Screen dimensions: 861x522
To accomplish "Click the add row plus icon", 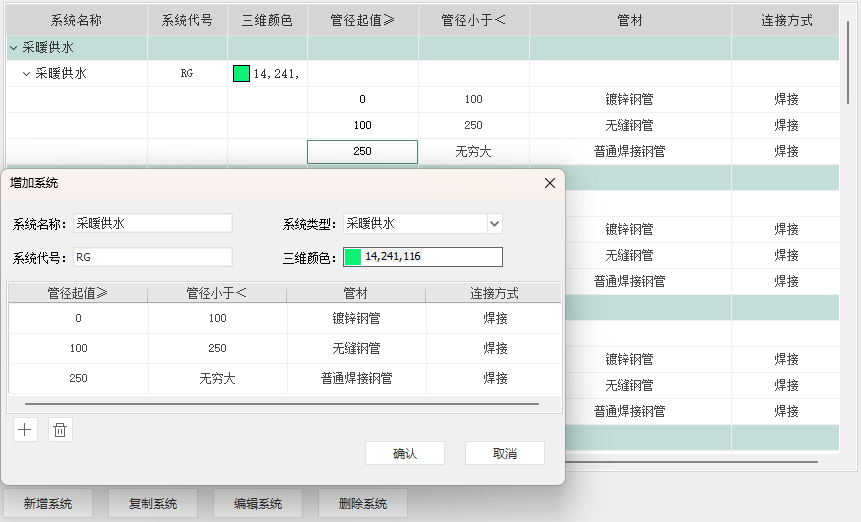I will click(x=26, y=430).
